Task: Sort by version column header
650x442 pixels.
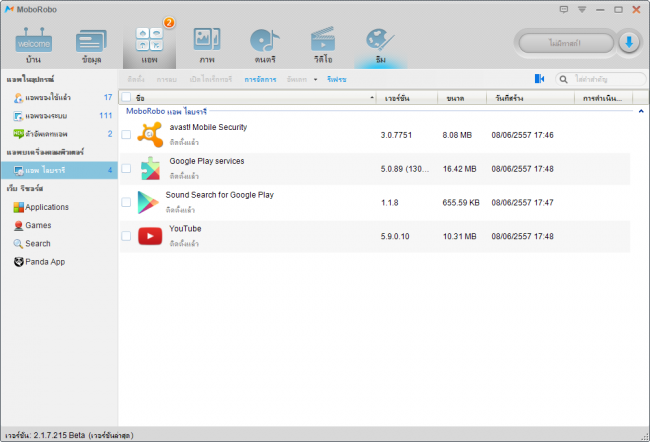Action: tap(407, 98)
